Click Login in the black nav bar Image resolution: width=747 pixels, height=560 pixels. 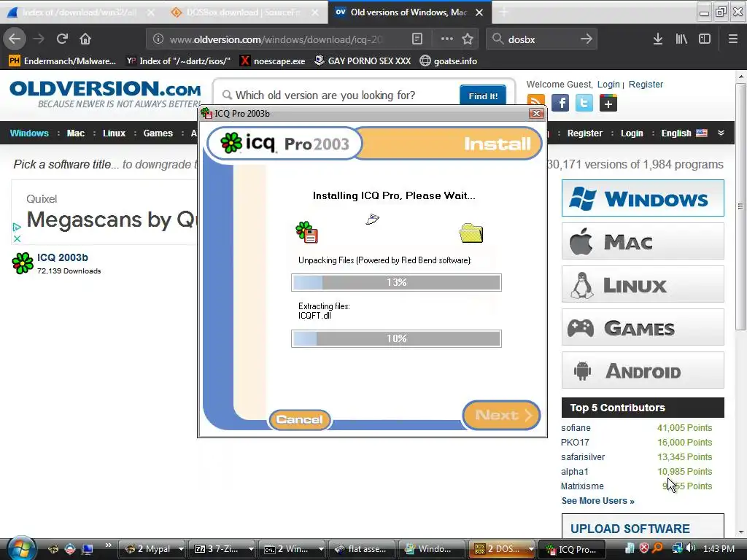coord(632,133)
